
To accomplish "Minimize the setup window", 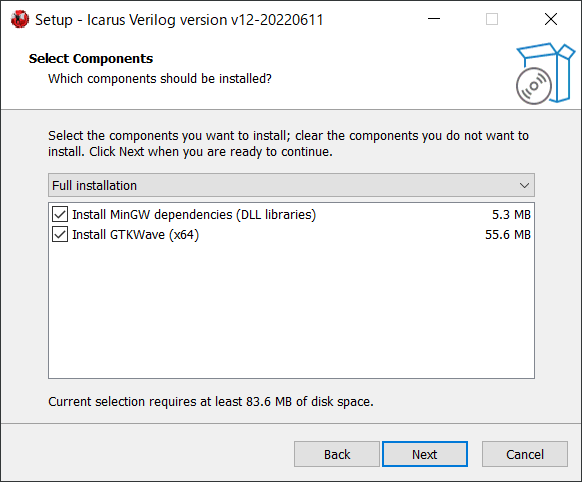I will (x=434, y=19).
